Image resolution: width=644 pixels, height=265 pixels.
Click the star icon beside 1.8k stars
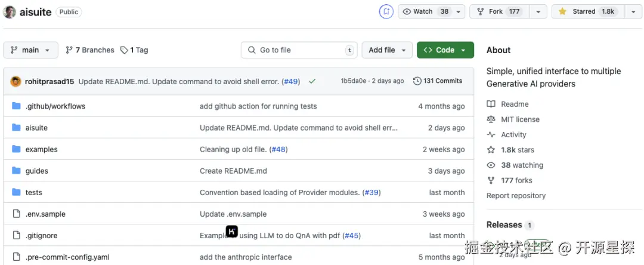tap(491, 150)
